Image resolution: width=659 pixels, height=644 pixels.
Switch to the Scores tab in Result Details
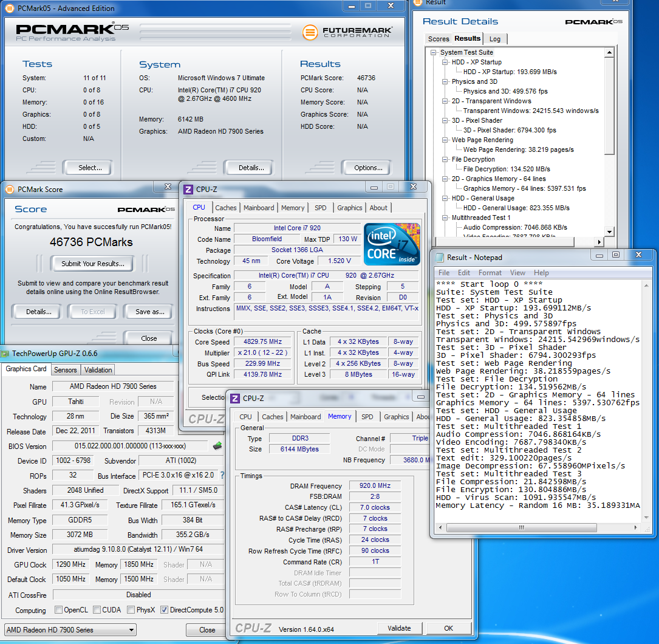click(x=439, y=39)
